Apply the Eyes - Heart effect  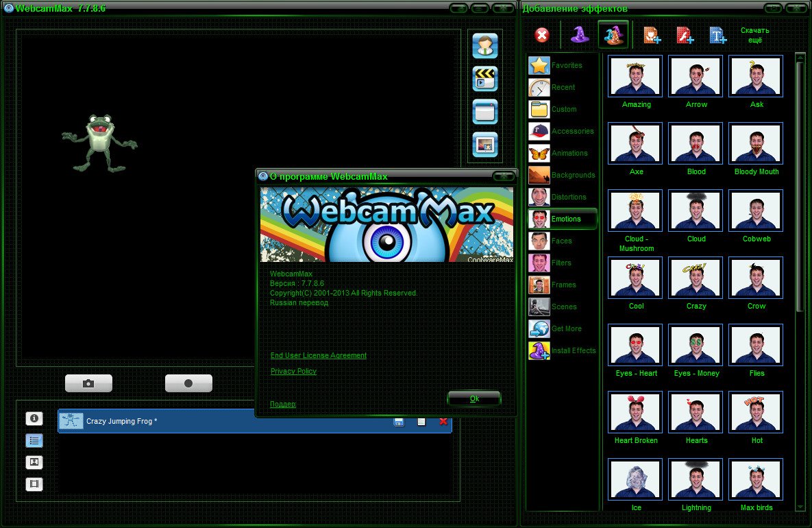635,345
